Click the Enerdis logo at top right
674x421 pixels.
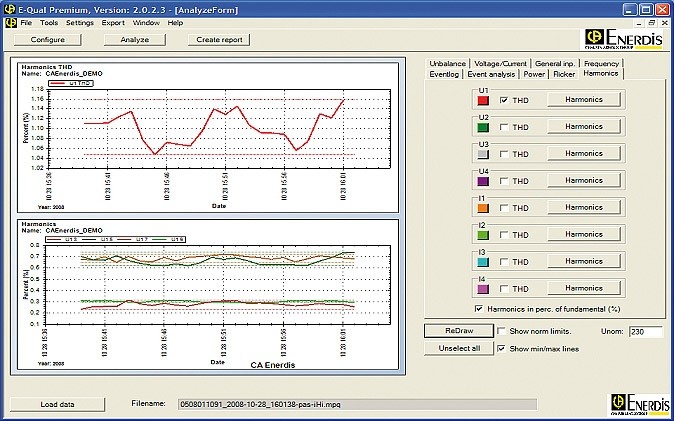[x=623, y=40]
